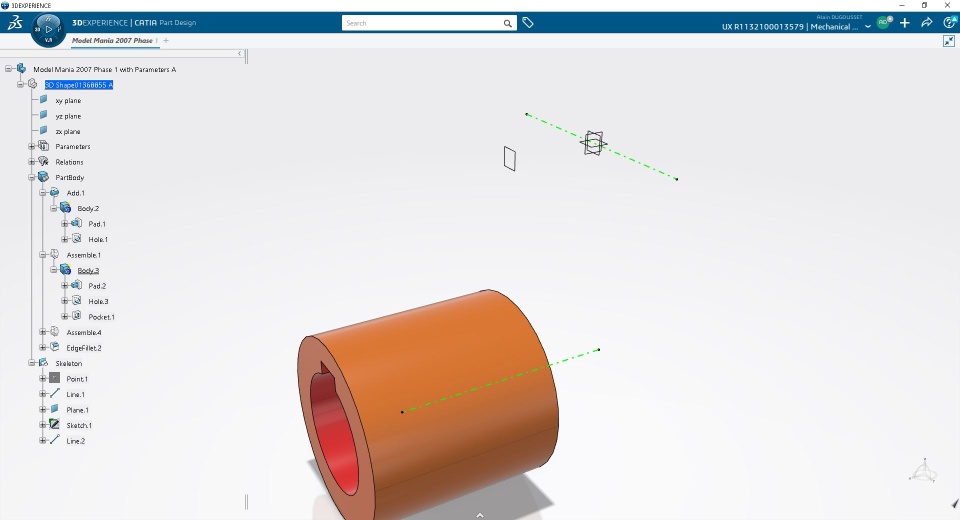The width and height of the screenshot is (960, 520).
Task: Switch to Model Mania 2007 Phase tab
Action: pos(113,40)
